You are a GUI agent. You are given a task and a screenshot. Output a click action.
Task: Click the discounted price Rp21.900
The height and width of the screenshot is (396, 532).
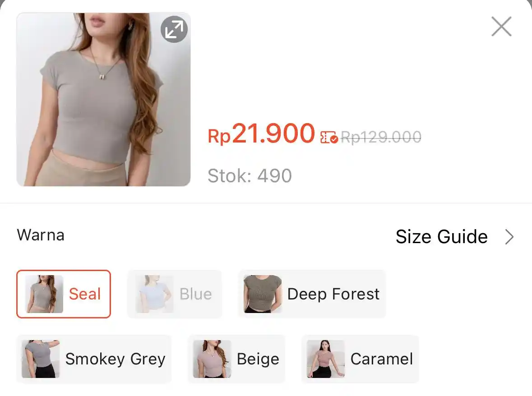point(261,134)
